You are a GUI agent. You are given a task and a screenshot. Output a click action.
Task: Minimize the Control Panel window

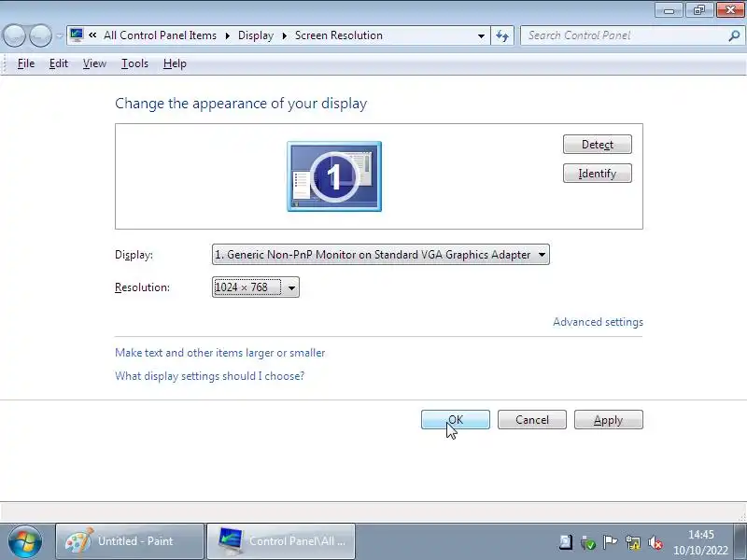[669, 10]
